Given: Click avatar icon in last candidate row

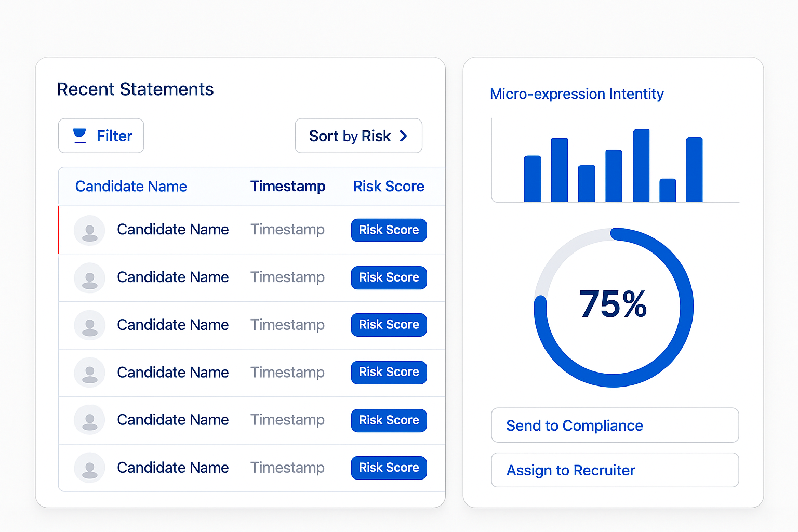Looking at the screenshot, I should (89, 468).
